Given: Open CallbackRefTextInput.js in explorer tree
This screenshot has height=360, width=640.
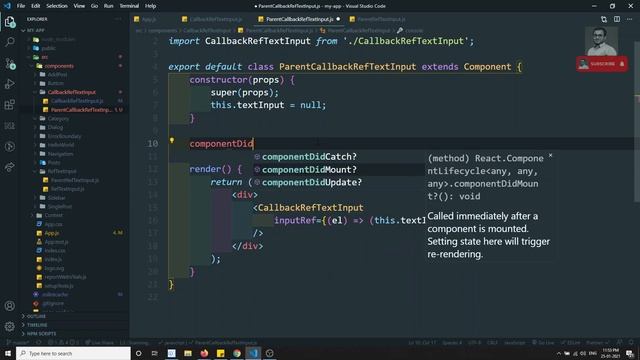Looking at the screenshot, I should 77,101.
